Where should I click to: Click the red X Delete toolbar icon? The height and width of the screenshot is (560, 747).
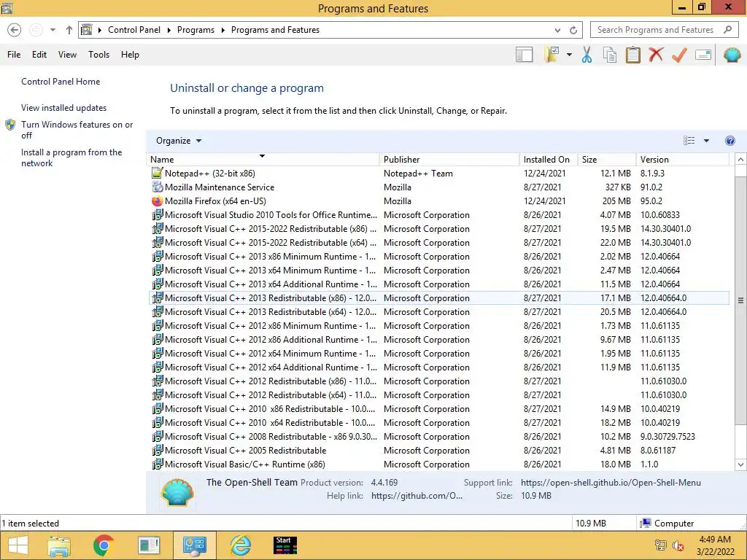[656, 54]
